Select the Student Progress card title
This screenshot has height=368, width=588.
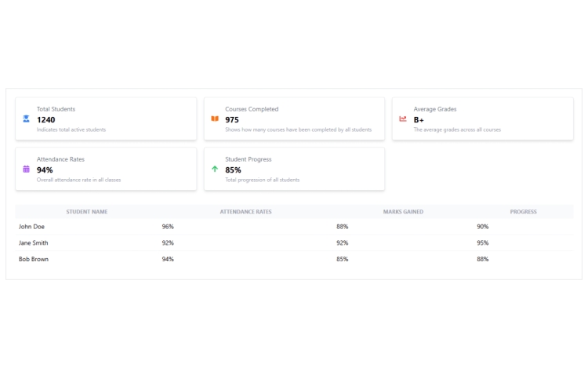[249, 159]
